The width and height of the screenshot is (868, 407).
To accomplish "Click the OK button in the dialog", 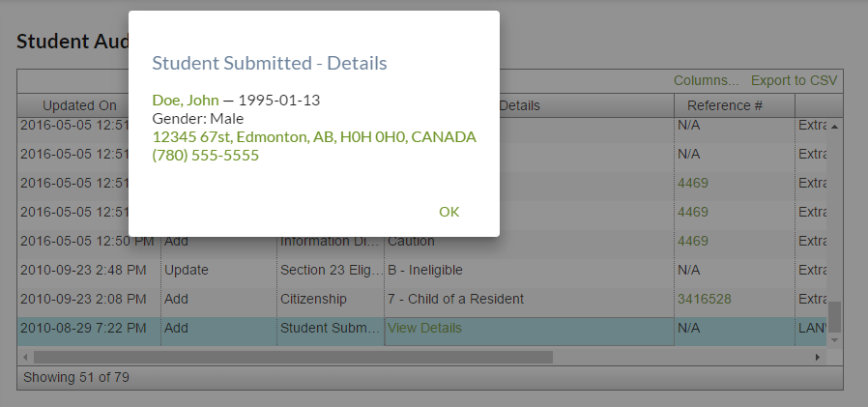I will [x=448, y=212].
